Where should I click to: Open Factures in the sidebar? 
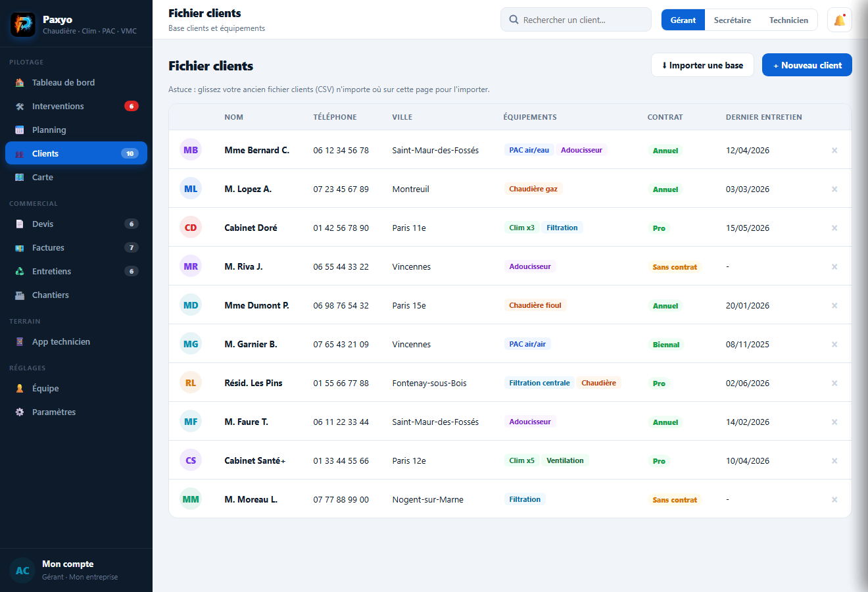pos(76,247)
